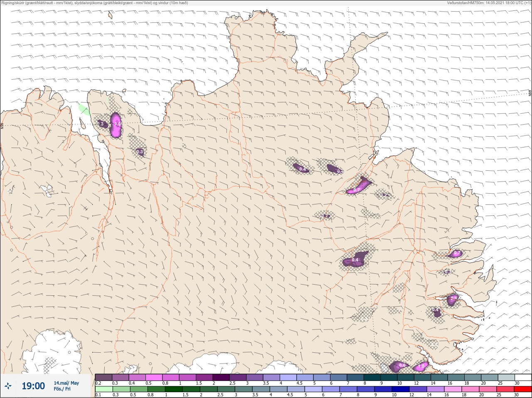Click the map title starting 'Rigning/skúrir'
Image resolution: width=532 pixels, height=398 pixels.
94,3
